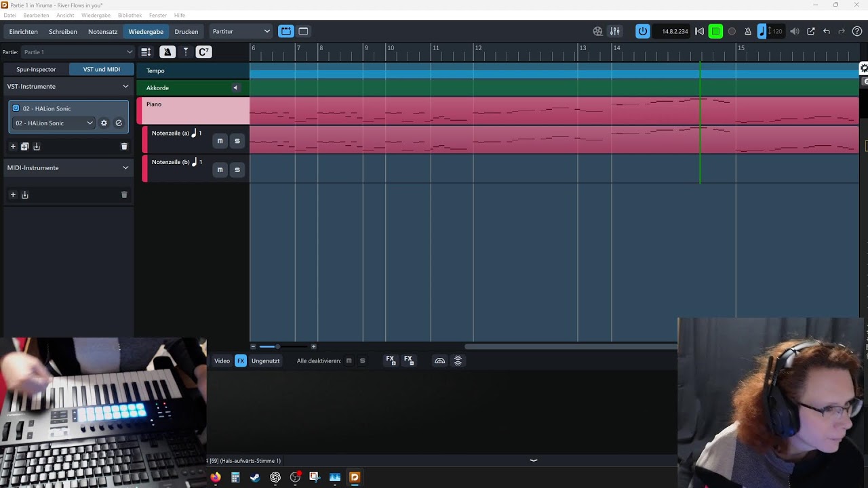Delete the MIDI instrument with trash icon
The width and height of the screenshot is (868, 488).
(x=124, y=195)
